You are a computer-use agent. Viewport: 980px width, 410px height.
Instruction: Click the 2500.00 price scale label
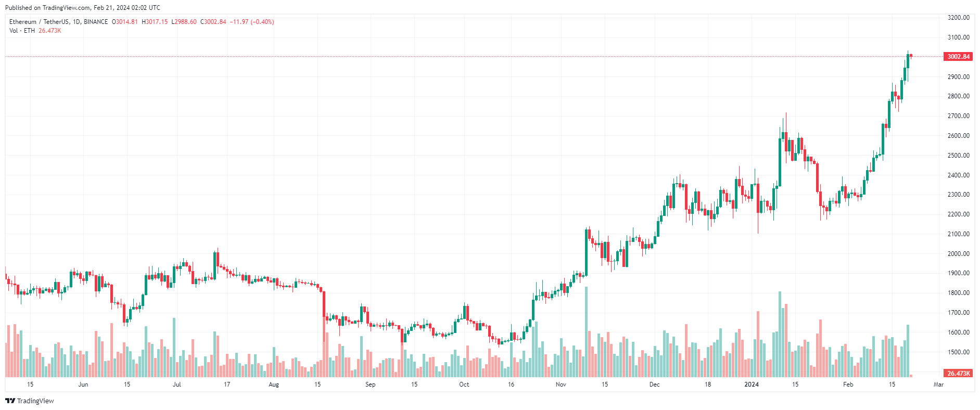point(958,156)
